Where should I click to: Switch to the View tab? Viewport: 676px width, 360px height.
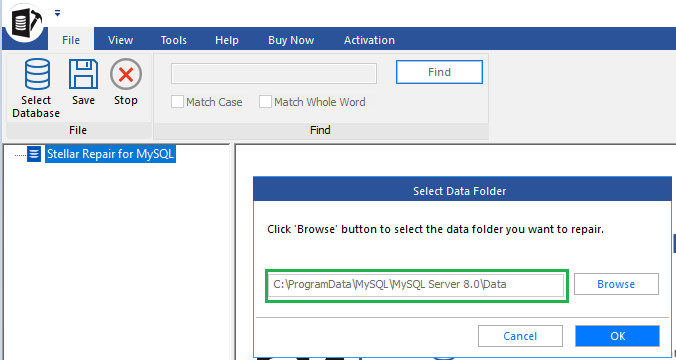click(x=120, y=40)
